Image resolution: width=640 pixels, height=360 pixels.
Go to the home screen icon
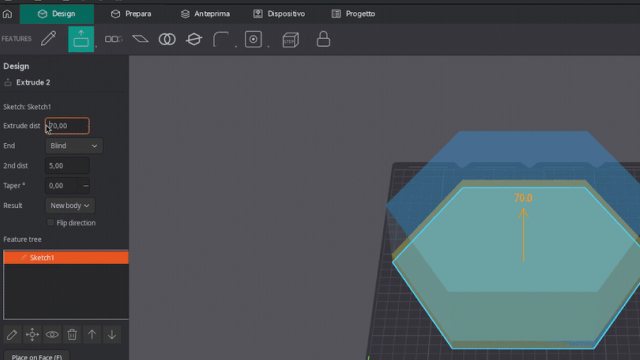[x=7, y=14]
